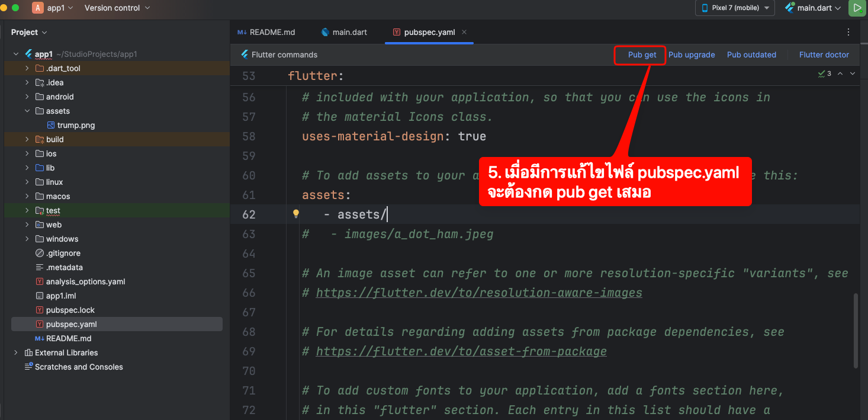Click the lightbulb intention icon on line 62
The width and height of the screenshot is (868, 420).
tap(296, 214)
